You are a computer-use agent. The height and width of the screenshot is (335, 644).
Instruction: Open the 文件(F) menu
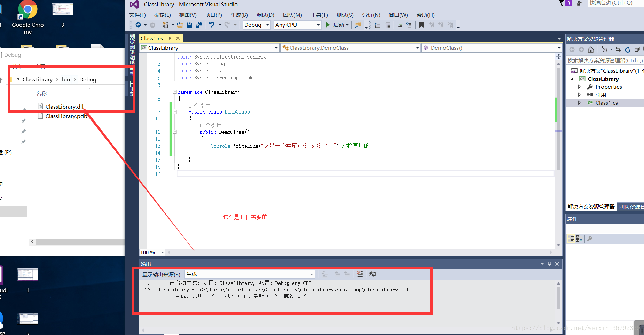(x=138, y=15)
